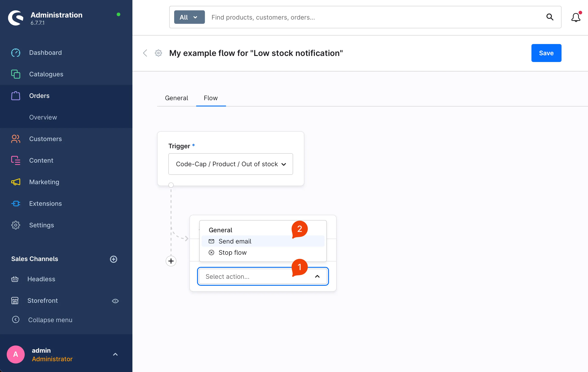Image resolution: width=588 pixels, height=372 pixels.
Task: Open Extensions in the sidebar
Action: [45, 203]
